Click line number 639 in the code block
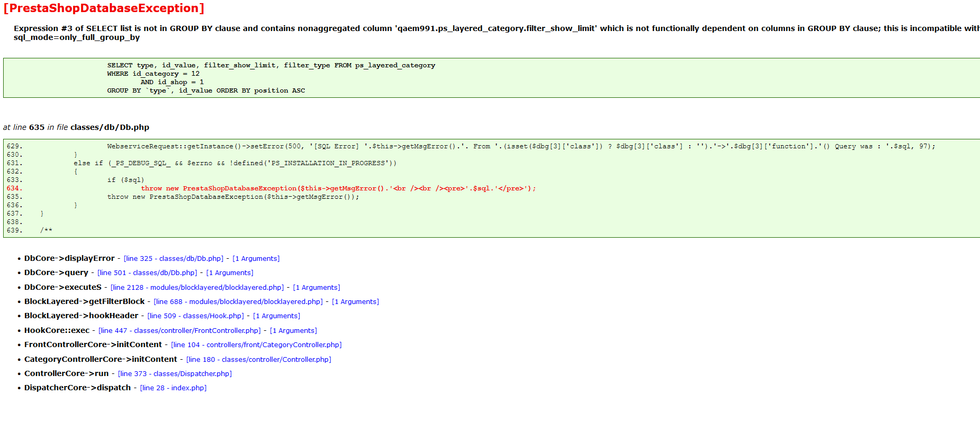 (14, 230)
